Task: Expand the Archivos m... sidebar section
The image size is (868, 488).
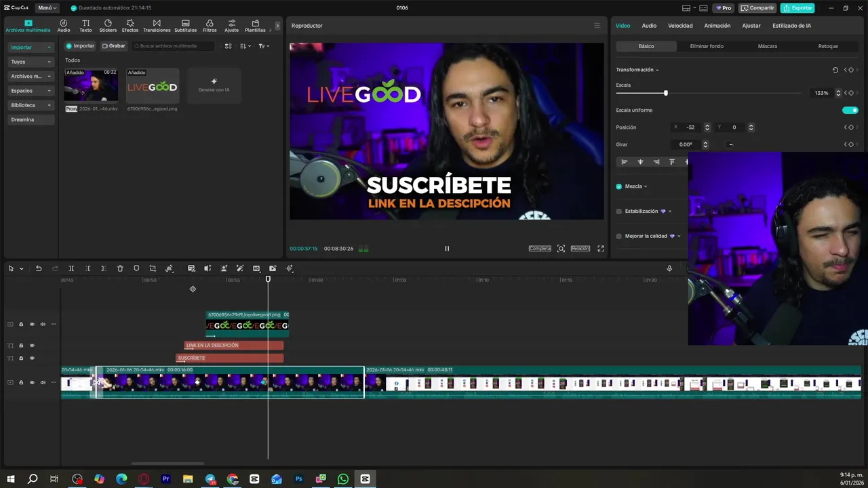Action: [x=31, y=77]
